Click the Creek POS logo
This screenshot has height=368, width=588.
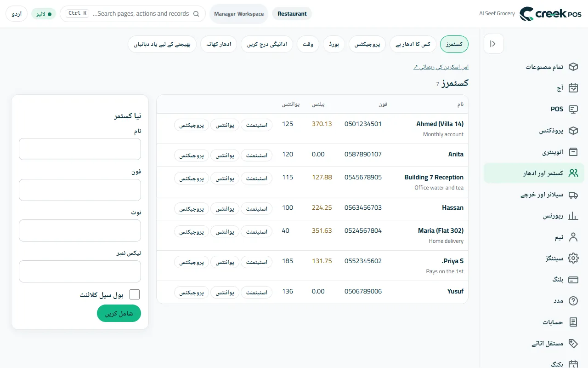pyautogui.click(x=550, y=14)
